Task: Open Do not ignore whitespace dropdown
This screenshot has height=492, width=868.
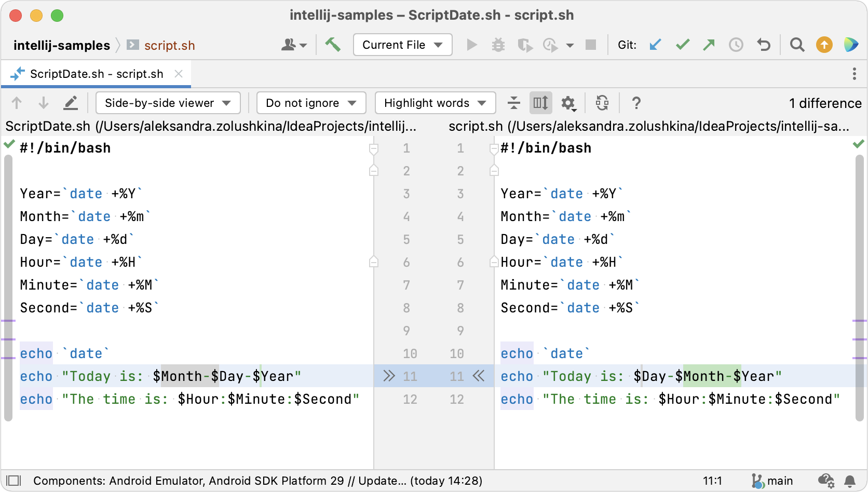Action: tap(311, 103)
